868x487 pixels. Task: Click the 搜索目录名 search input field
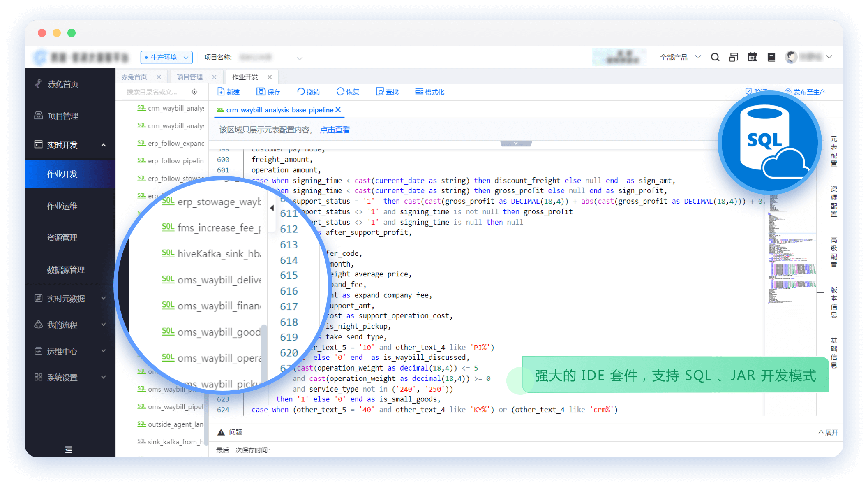pyautogui.click(x=152, y=92)
